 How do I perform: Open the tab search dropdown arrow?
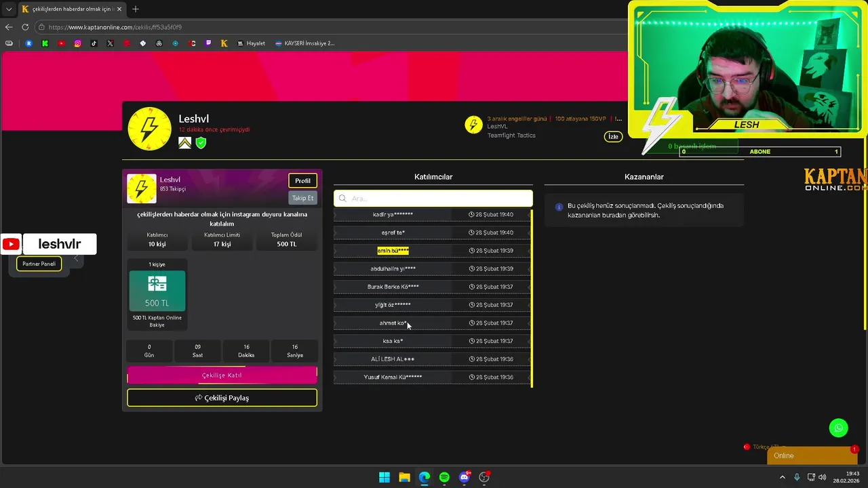pyautogui.click(x=9, y=9)
